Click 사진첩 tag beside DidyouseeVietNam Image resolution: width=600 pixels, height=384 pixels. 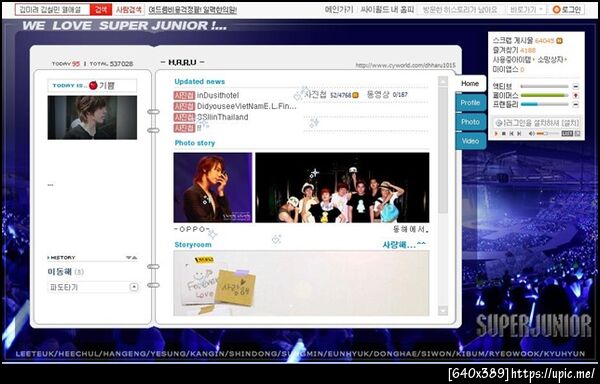click(184, 106)
